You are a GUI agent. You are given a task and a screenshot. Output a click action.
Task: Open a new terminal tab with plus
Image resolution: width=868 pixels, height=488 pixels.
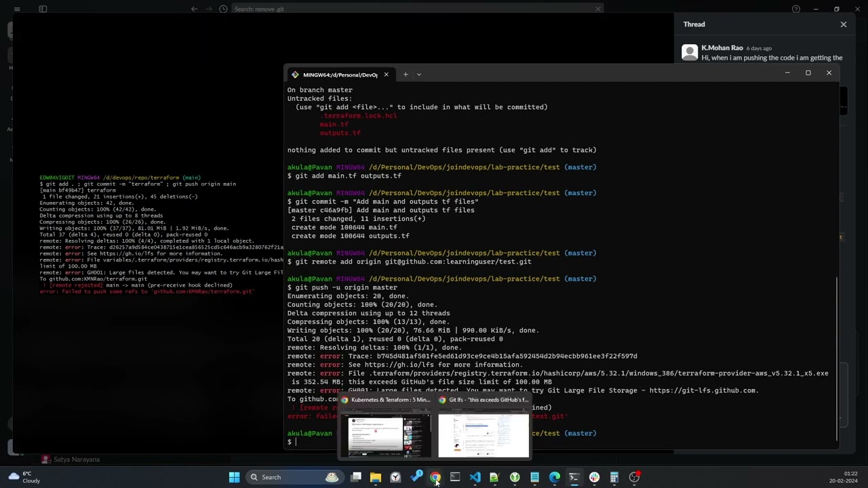coord(406,75)
